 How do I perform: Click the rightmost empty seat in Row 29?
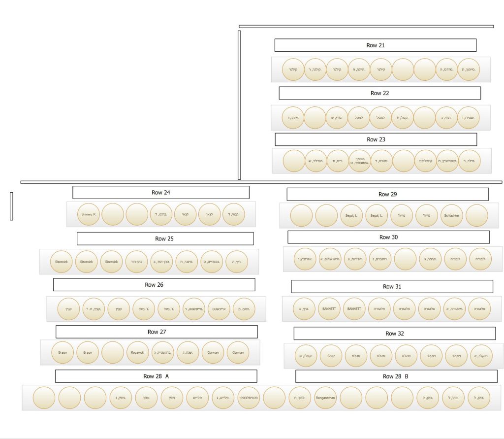pos(476,215)
